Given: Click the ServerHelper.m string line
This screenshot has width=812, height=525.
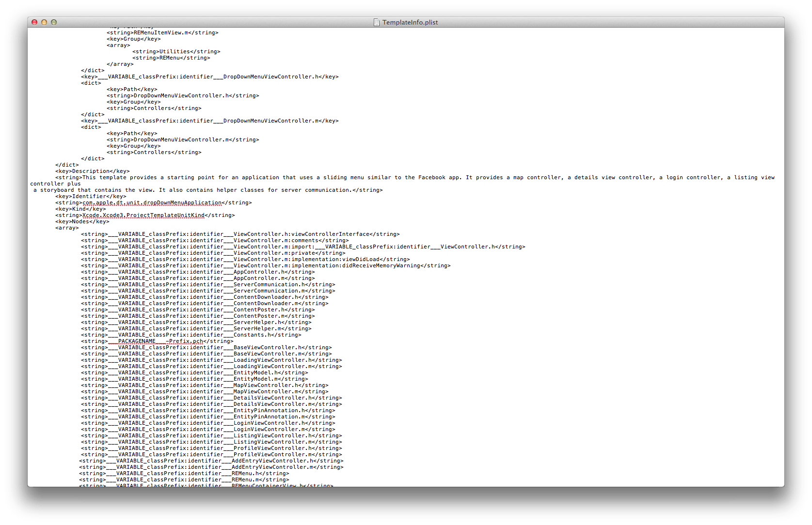Looking at the screenshot, I should click(x=196, y=328).
